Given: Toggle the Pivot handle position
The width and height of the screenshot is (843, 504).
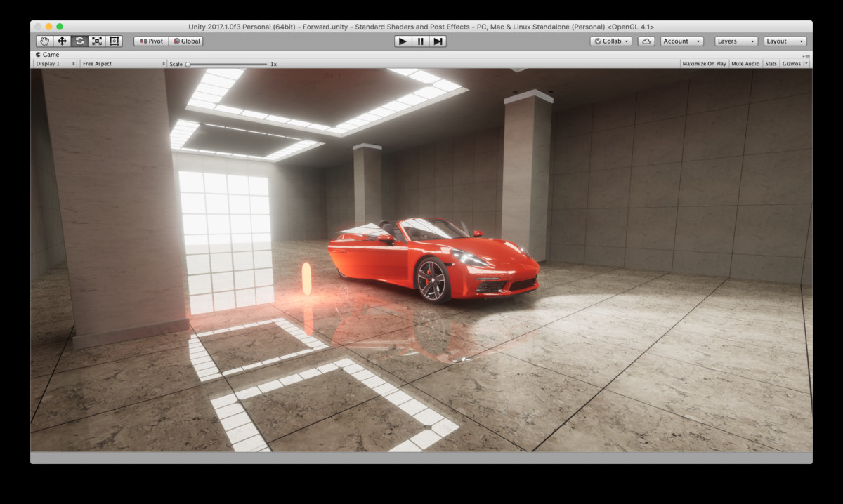Looking at the screenshot, I should click(151, 41).
